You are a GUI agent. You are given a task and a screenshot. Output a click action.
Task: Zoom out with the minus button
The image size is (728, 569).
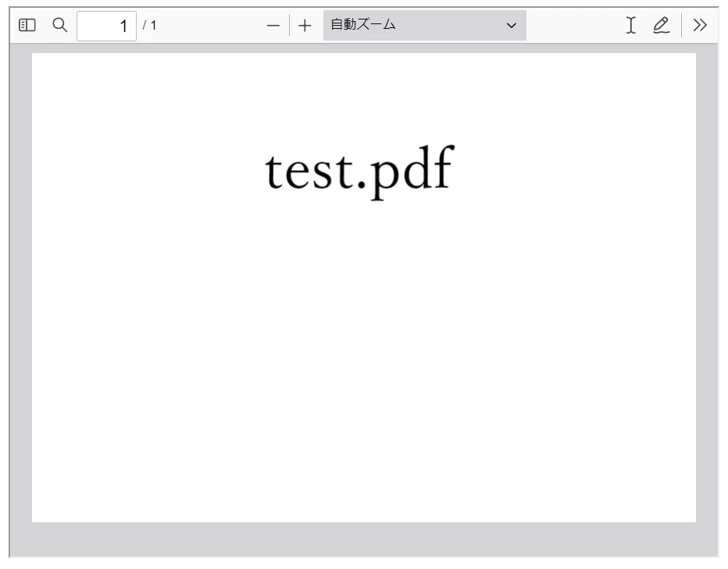273,26
